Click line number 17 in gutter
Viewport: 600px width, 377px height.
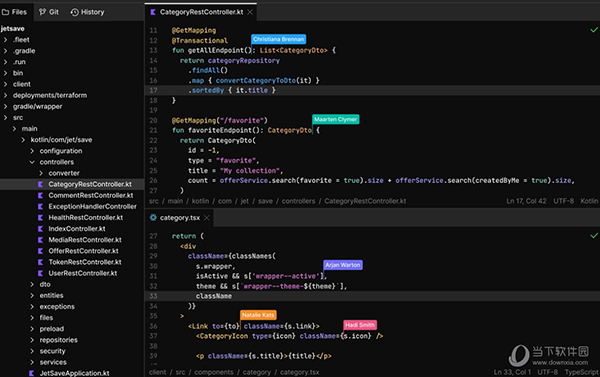(x=153, y=90)
